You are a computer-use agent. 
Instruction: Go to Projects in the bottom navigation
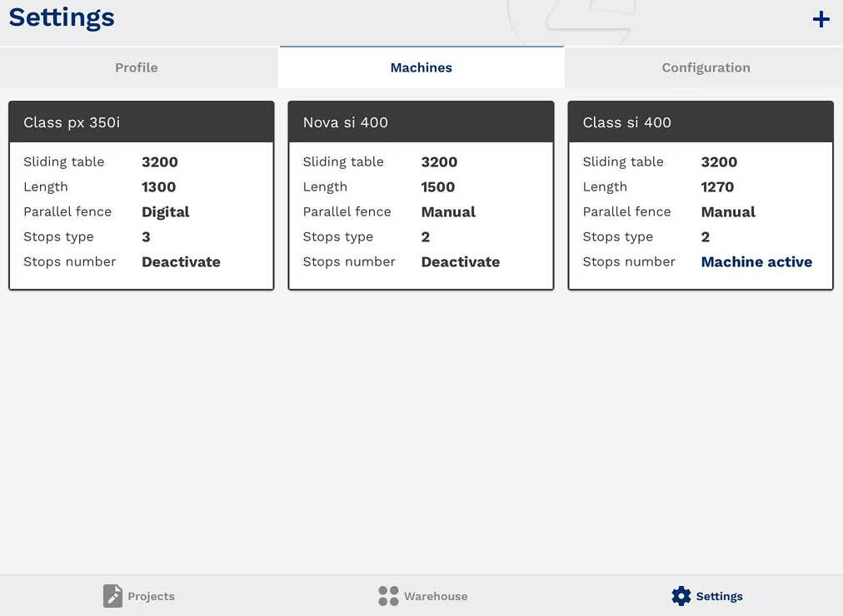tap(139, 595)
